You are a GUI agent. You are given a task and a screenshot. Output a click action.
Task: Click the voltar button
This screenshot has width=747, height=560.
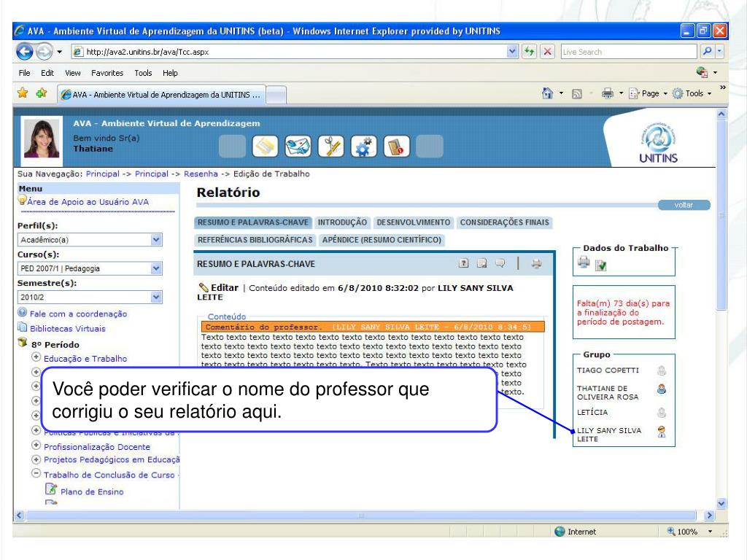(684, 205)
